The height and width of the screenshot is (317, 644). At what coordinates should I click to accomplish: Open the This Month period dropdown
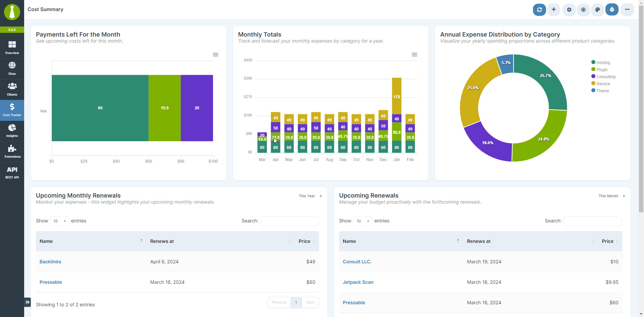coord(612,196)
